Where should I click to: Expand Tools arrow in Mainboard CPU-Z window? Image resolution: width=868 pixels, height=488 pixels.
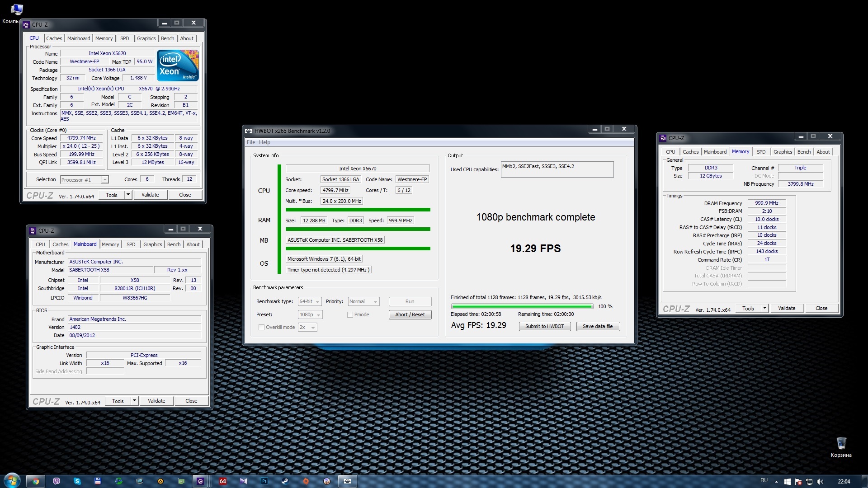[134, 401]
